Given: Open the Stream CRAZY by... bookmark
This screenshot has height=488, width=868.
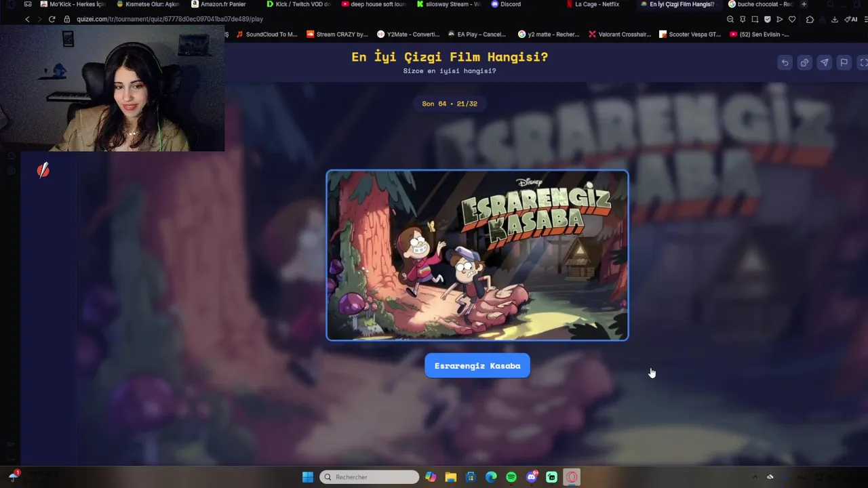Looking at the screenshot, I should 337,34.
